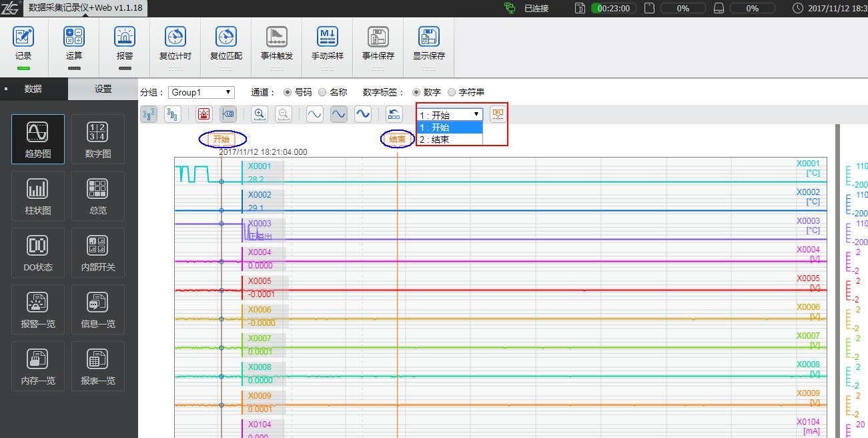Select the 号码 channel radio button
Viewport: 868px width, 438px height.
[x=288, y=93]
